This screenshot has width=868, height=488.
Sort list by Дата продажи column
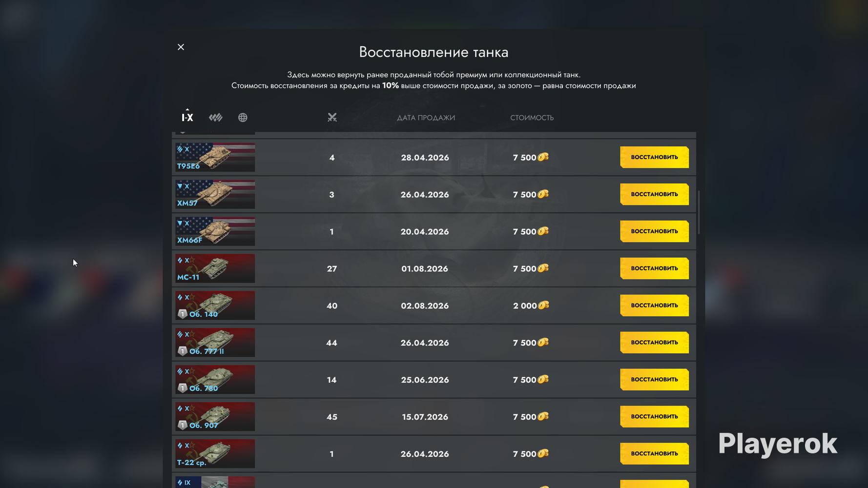tap(426, 118)
